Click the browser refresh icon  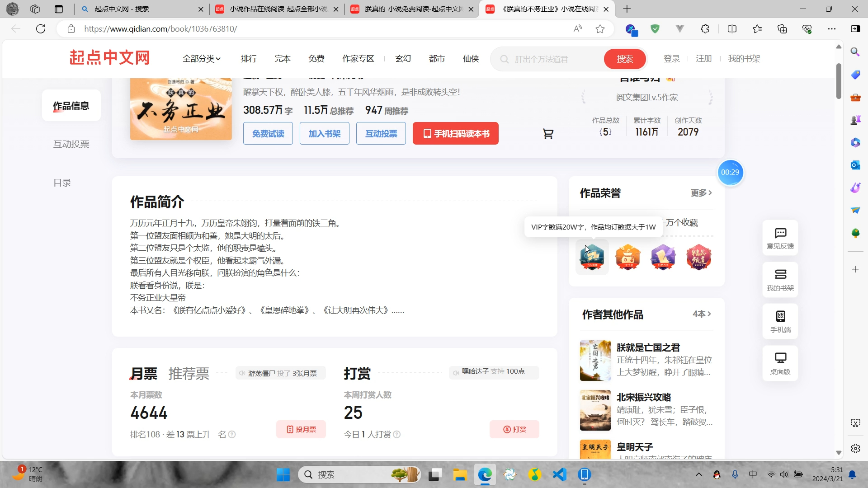(41, 29)
